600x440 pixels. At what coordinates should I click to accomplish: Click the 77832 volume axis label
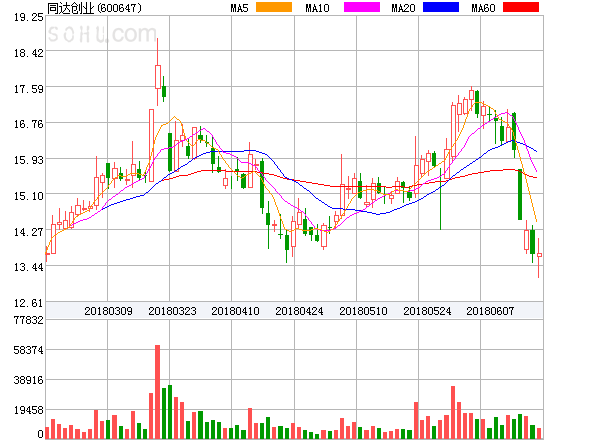pos(20,320)
